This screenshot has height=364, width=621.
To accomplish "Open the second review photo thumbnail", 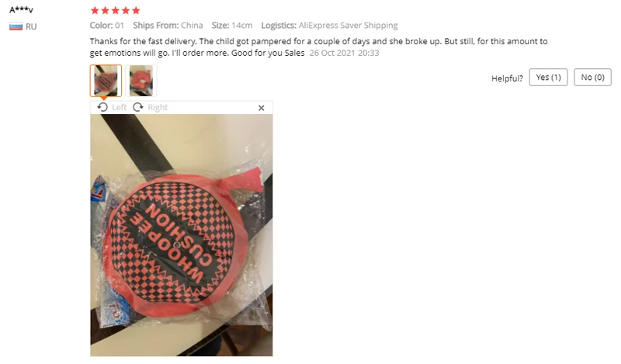I will pyautogui.click(x=141, y=81).
